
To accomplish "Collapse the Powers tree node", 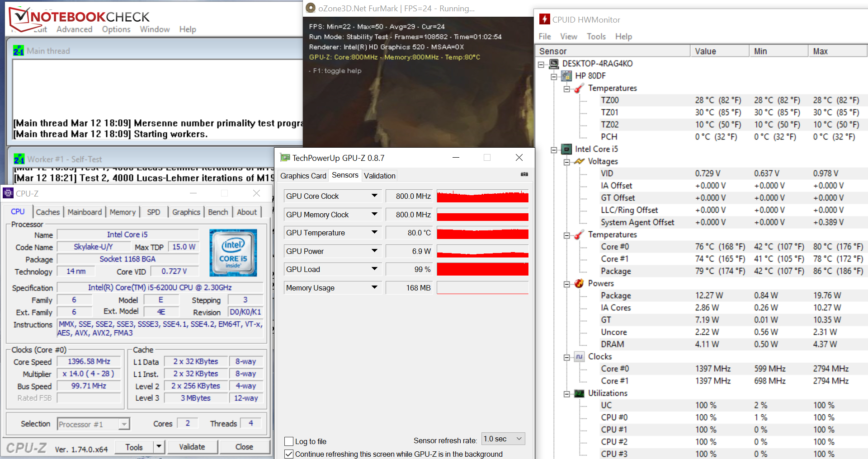I will point(566,284).
